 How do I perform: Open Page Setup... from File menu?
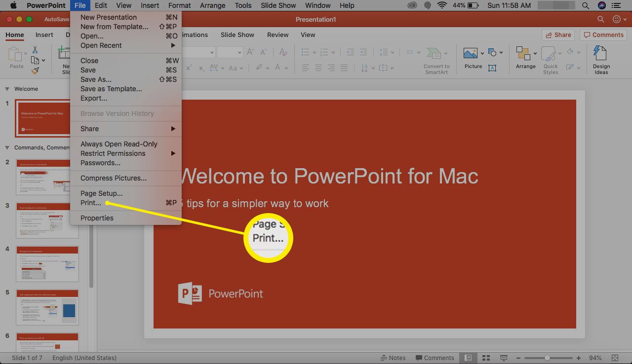pos(126,193)
